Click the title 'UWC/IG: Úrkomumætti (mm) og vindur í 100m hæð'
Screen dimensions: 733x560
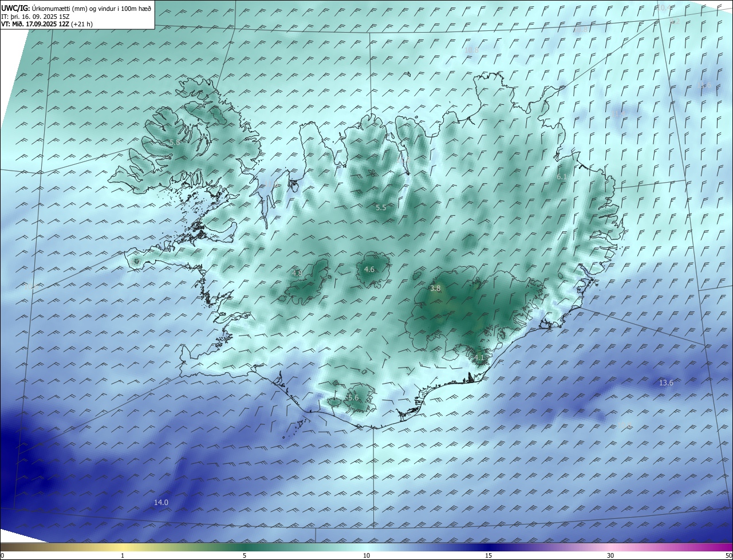(76, 9)
